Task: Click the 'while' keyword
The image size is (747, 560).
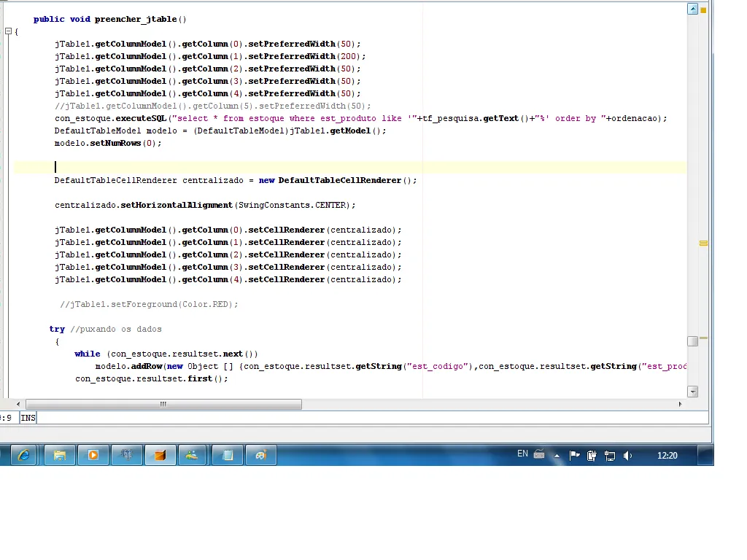Action: click(88, 354)
